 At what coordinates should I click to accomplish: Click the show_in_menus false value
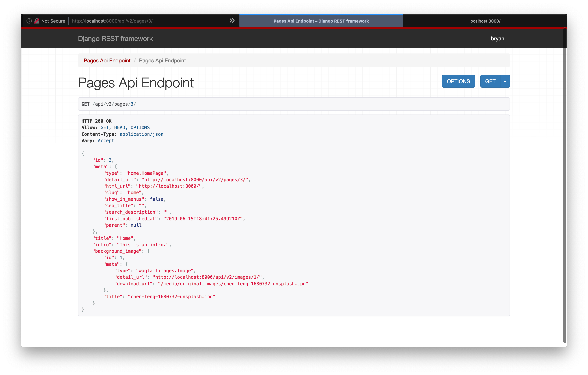coord(156,199)
